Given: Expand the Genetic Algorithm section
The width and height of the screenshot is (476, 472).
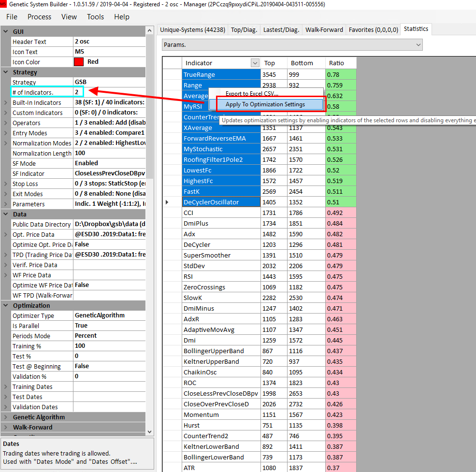Looking at the screenshot, I should 5,417.
